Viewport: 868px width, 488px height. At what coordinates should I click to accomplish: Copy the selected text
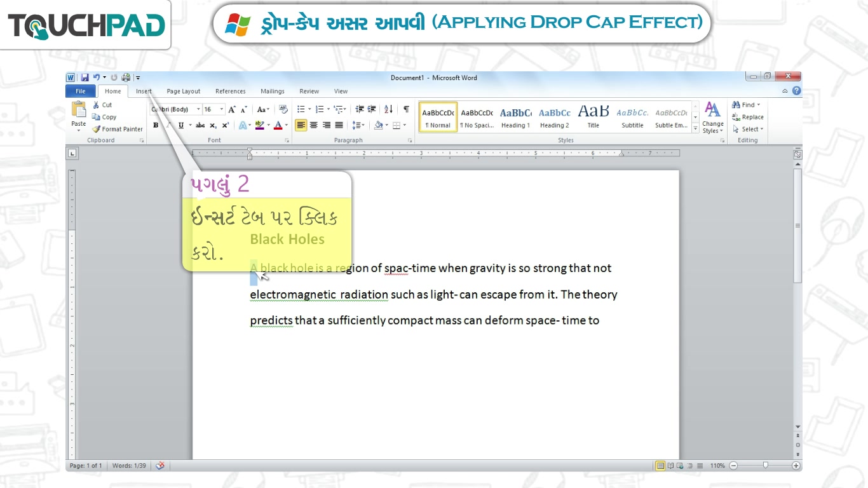[105, 117]
